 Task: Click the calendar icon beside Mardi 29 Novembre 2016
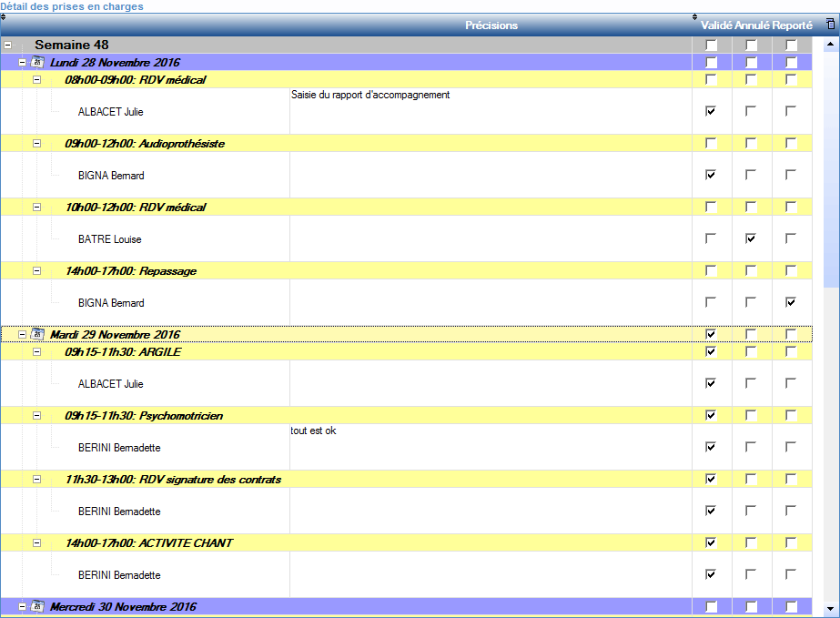pos(37,334)
